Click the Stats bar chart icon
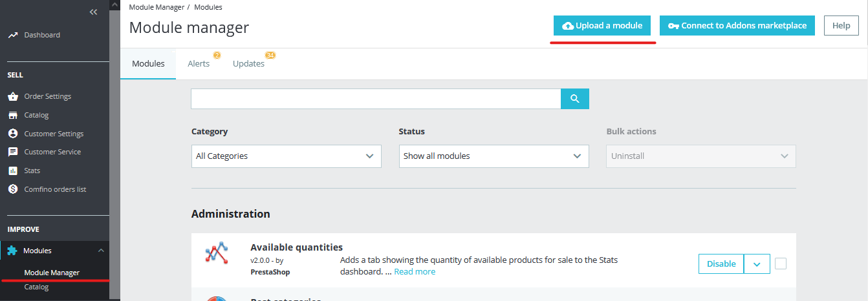This screenshot has height=301, width=868. (13, 171)
